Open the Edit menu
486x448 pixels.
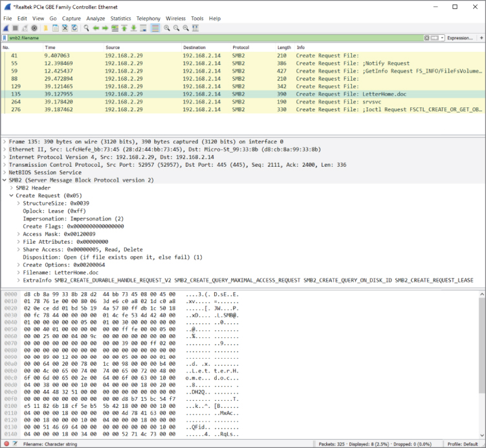[x=22, y=19]
